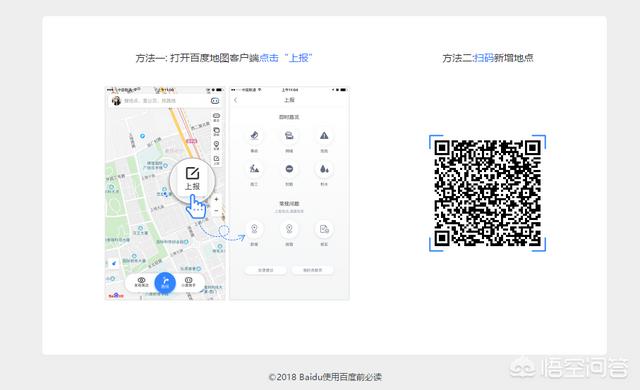640x390 pixels.
Task: Zoom in with the map plus button
Action: 217,199
